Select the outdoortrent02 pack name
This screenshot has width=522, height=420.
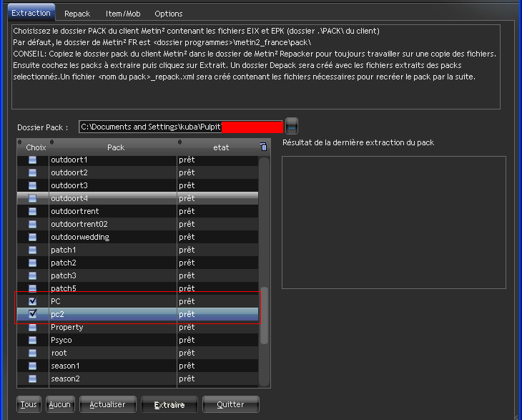click(79, 224)
